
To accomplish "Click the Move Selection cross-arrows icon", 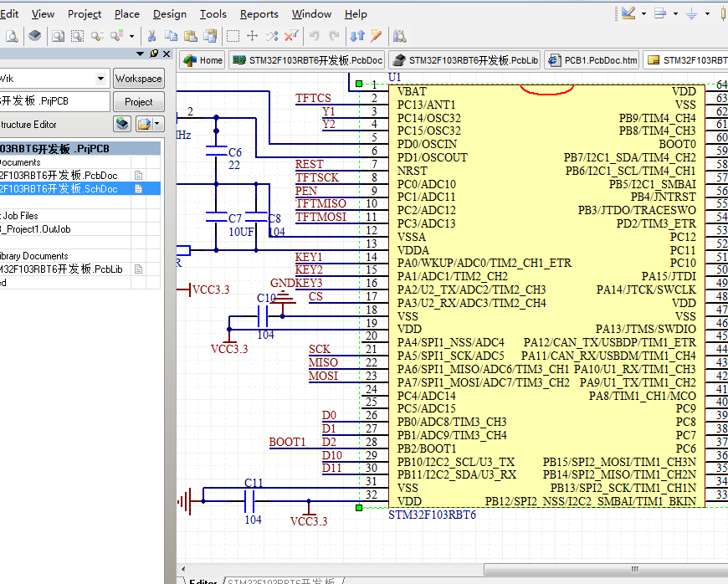I will pyautogui.click(x=252, y=36).
